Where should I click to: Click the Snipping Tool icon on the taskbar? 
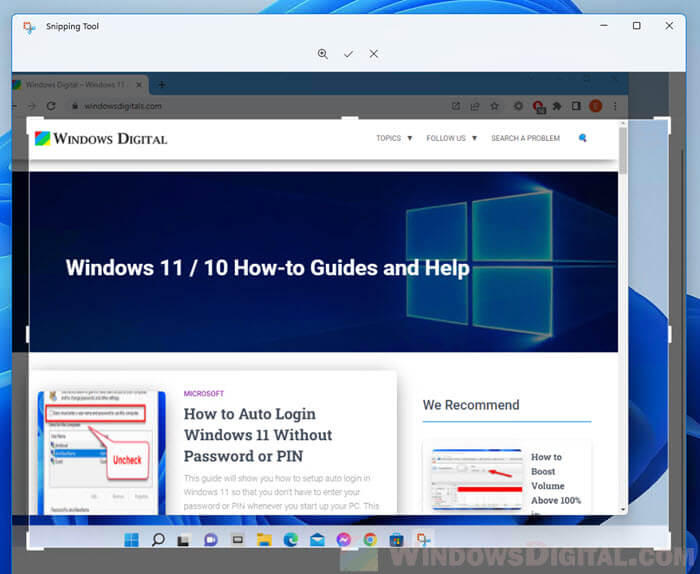(x=423, y=540)
